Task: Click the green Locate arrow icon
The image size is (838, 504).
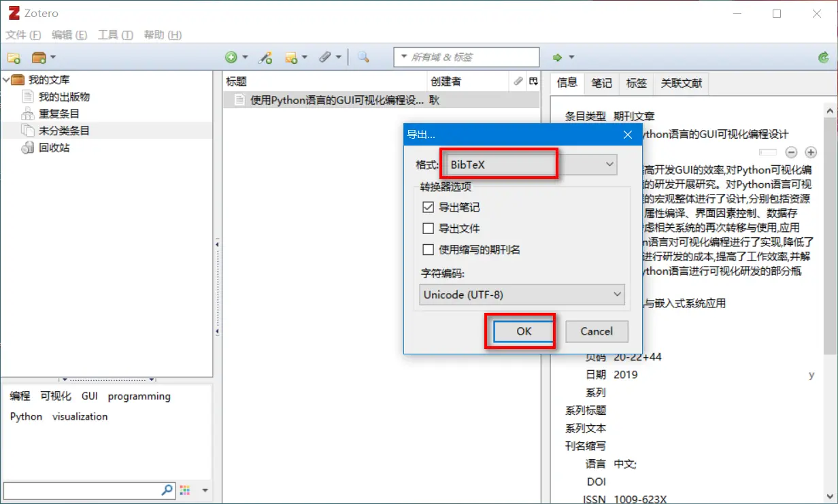Action: pyautogui.click(x=557, y=58)
